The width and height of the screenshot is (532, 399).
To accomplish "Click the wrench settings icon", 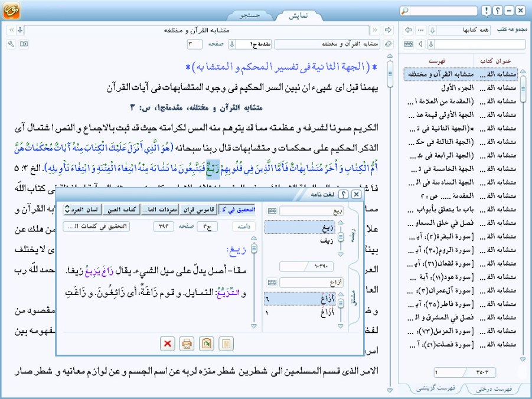I will point(11,44).
